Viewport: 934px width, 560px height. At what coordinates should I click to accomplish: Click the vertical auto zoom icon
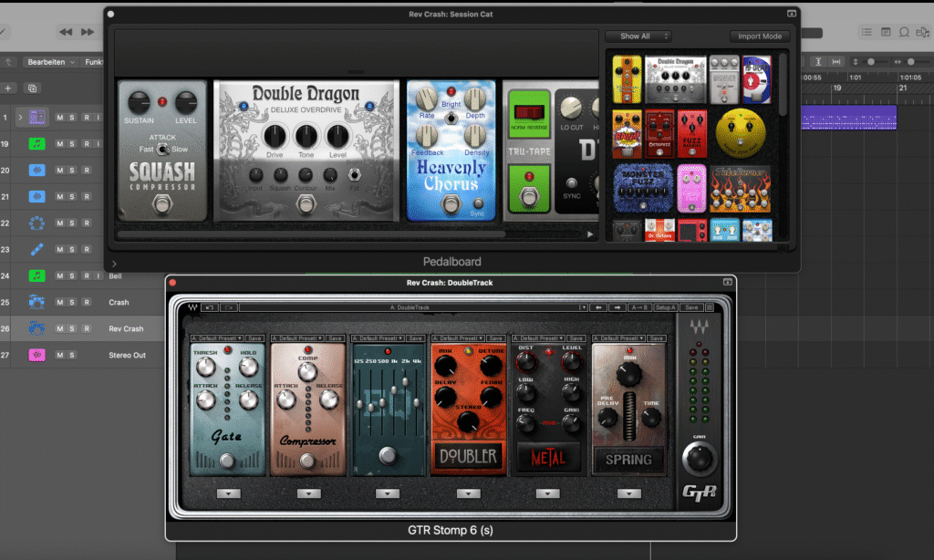818,62
